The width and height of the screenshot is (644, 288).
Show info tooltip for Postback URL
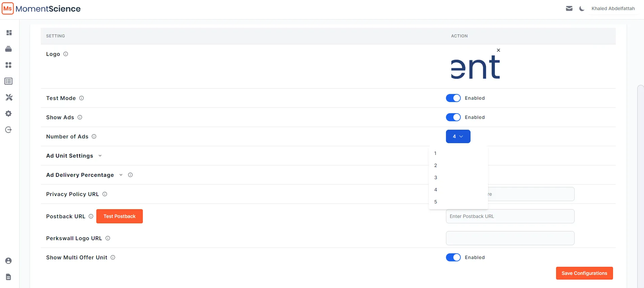point(91,216)
